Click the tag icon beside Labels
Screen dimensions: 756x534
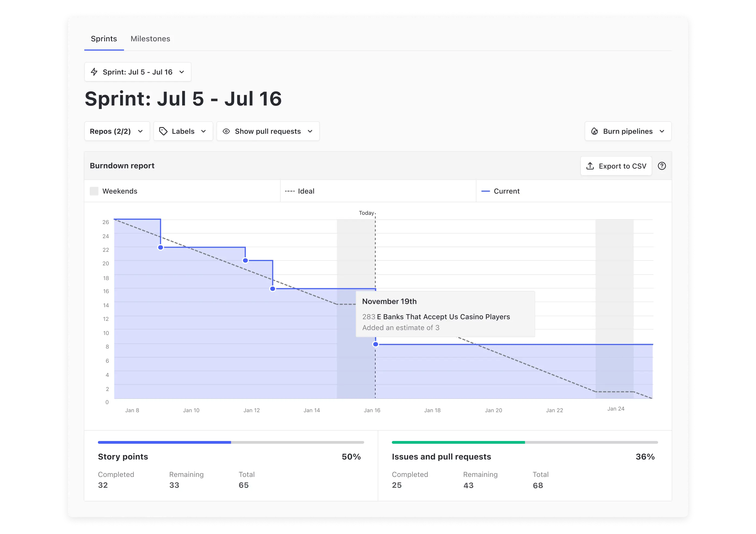point(163,131)
